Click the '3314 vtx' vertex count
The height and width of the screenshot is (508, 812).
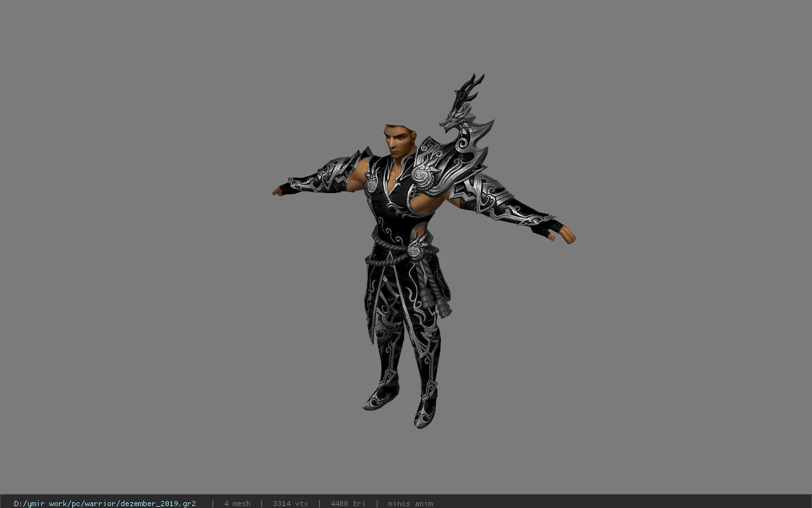(291, 504)
